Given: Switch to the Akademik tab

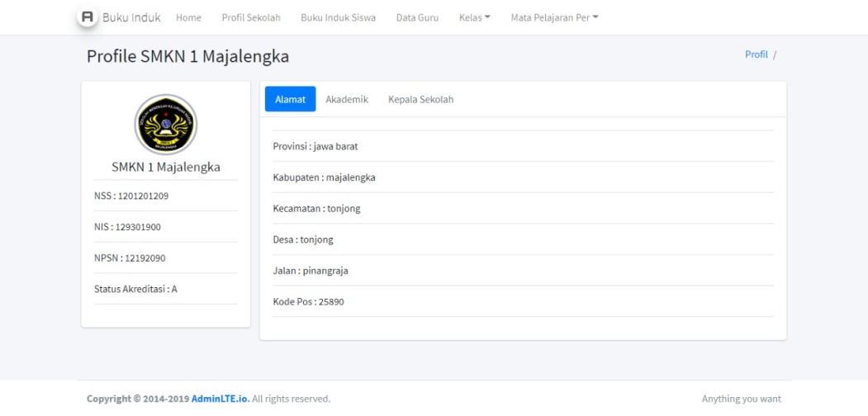Looking at the screenshot, I should (x=347, y=100).
